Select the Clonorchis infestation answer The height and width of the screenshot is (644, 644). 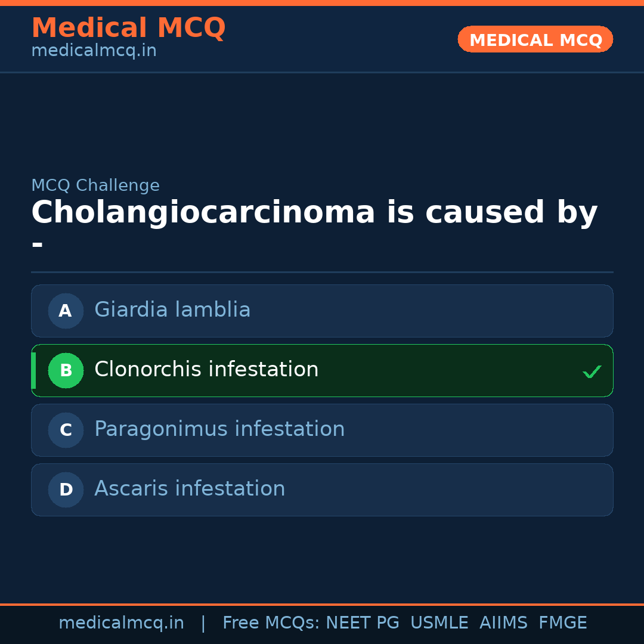pyautogui.click(x=206, y=370)
